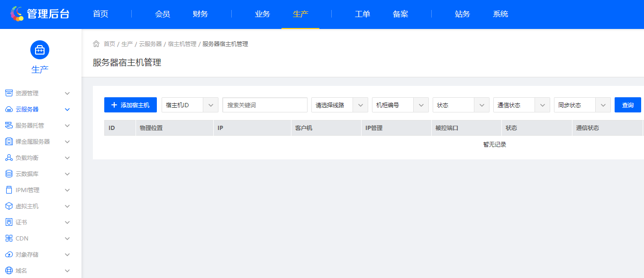Collapse the CDN sidebar menu chevron
Viewport: 644px width, 278px height.
click(x=67, y=238)
